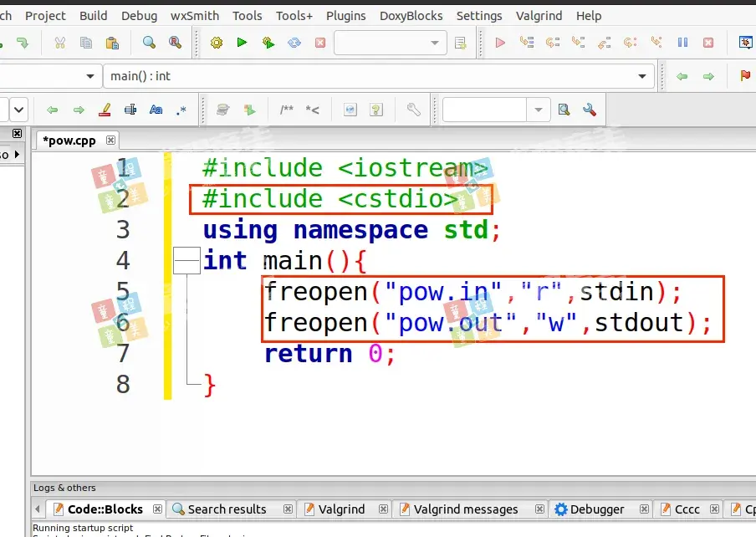Run the program with green play icon
756x537 pixels.
point(243,43)
